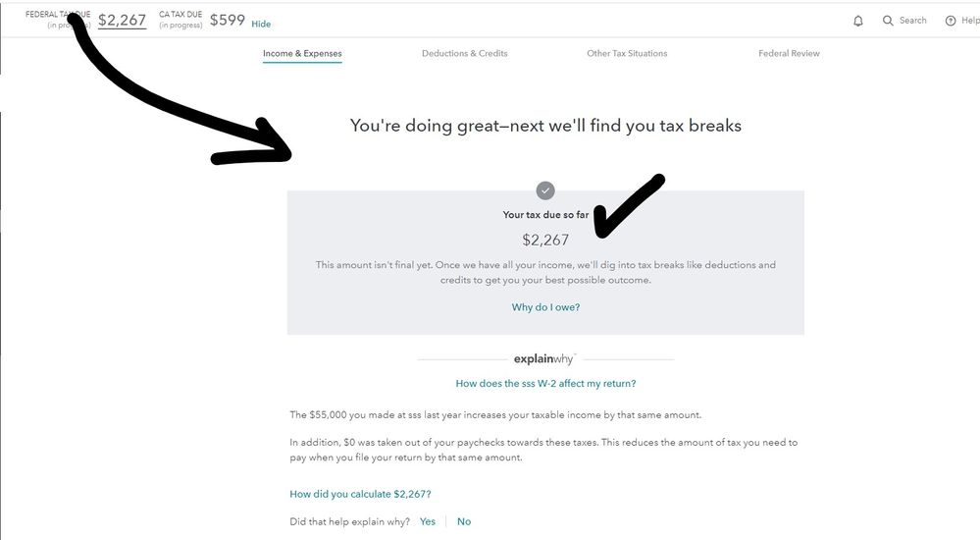Collapse 'How does the sss W-2 affect my return?'
980x540 pixels.
(x=545, y=384)
